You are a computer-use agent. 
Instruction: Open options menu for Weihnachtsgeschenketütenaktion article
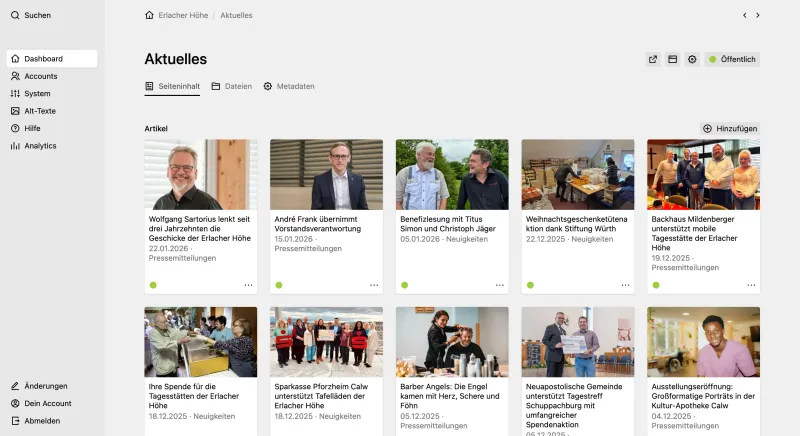tap(626, 285)
